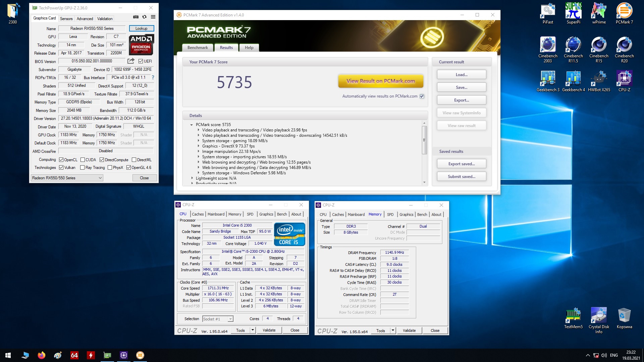
Task: Open the Cinebench R11.5 desktop icon
Action: pyautogui.click(x=573, y=50)
